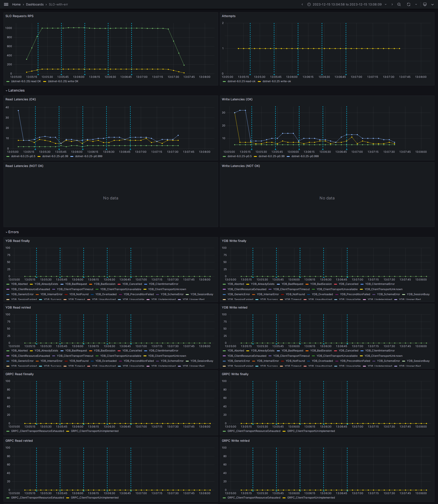Click 'No data' text in Read Latencies (NOT OK)
Image resolution: width=438 pixels, height=504 pixels.
tap(111, 198)
